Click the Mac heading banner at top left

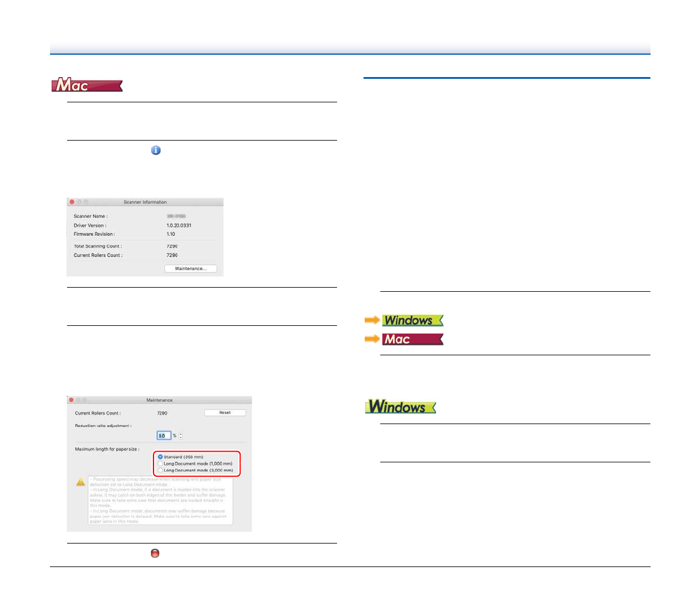pyautogui.click(x=87, y=86)
